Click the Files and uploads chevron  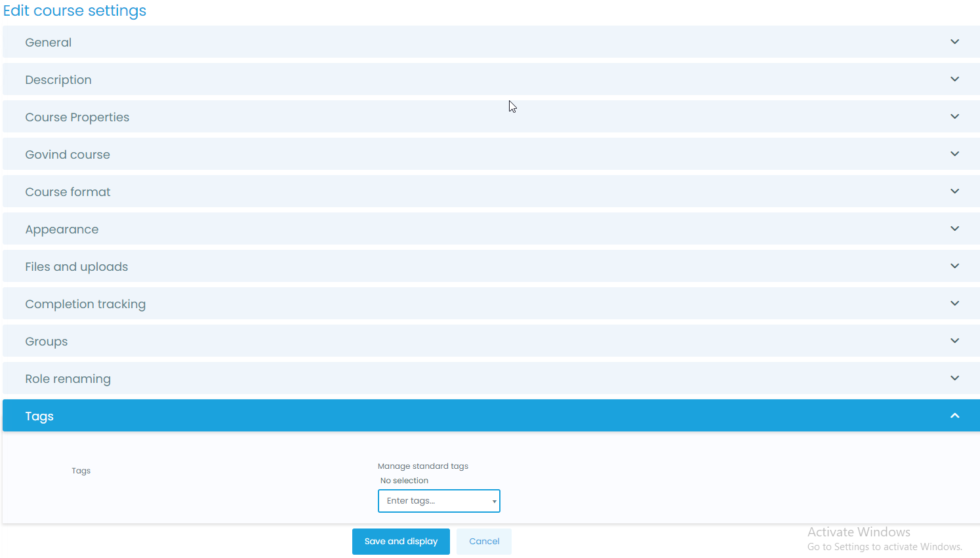click(954, 266)
